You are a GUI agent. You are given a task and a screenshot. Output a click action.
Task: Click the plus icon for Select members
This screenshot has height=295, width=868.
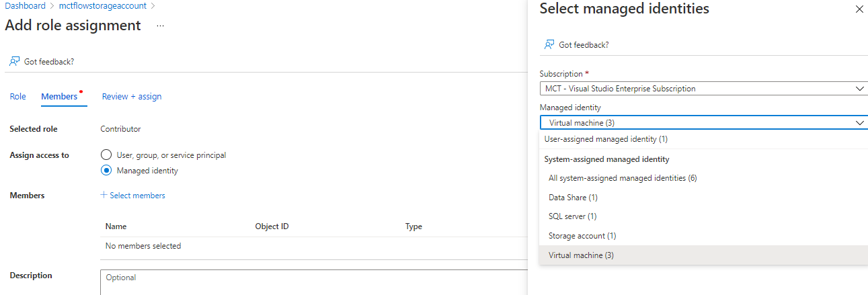pos(104,196)
